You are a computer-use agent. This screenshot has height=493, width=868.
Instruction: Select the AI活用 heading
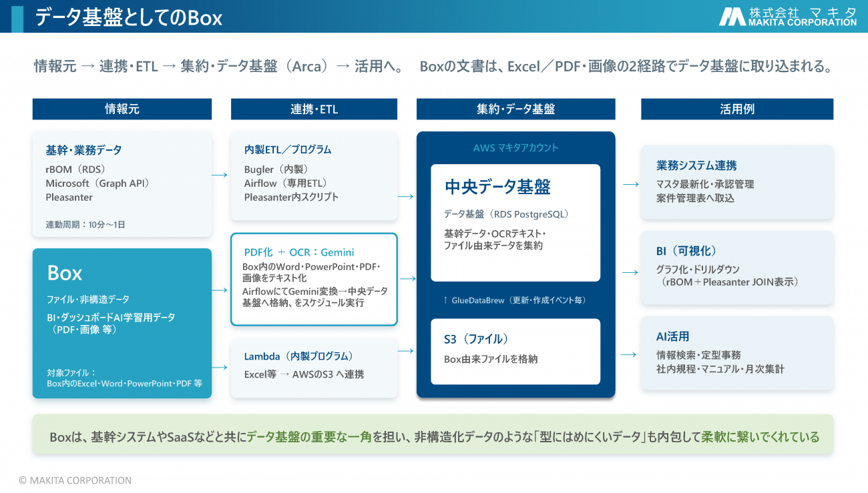click(672, 336)
